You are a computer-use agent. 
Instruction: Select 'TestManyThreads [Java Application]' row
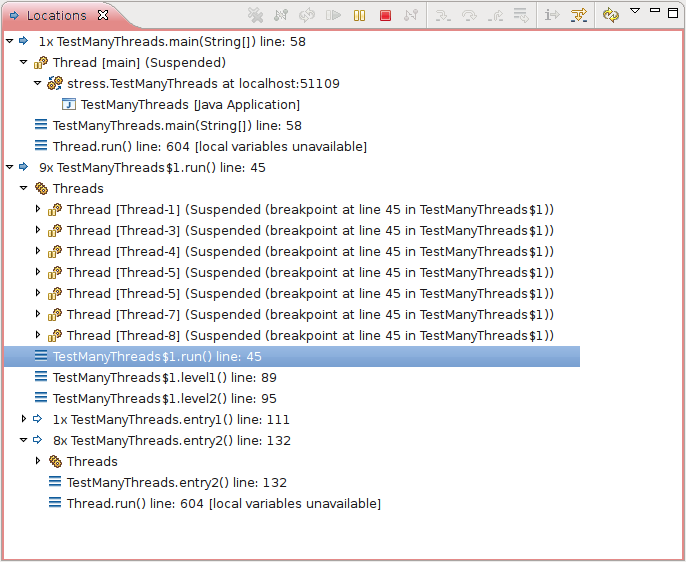tap(190, 105)
